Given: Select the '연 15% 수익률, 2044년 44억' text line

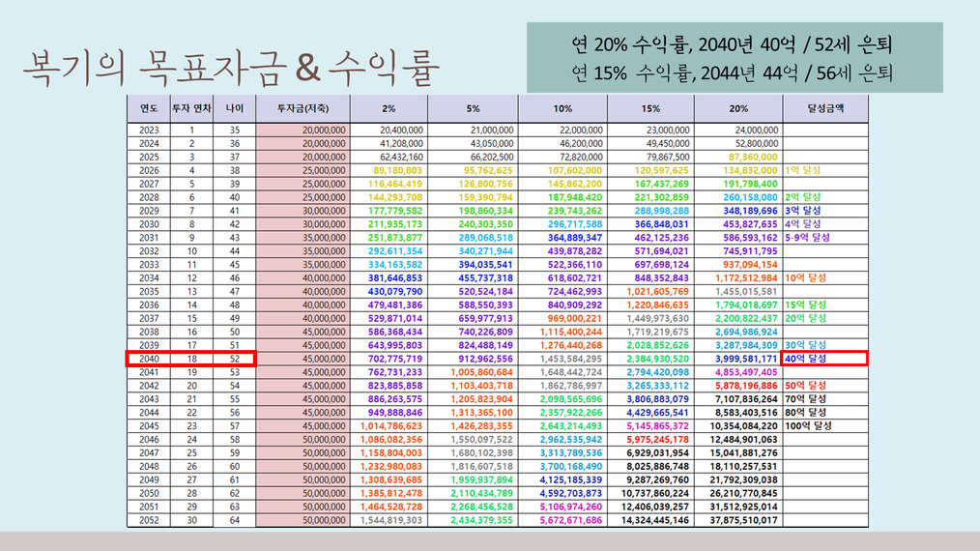Looking at the screenshot, I should point(732,72).
